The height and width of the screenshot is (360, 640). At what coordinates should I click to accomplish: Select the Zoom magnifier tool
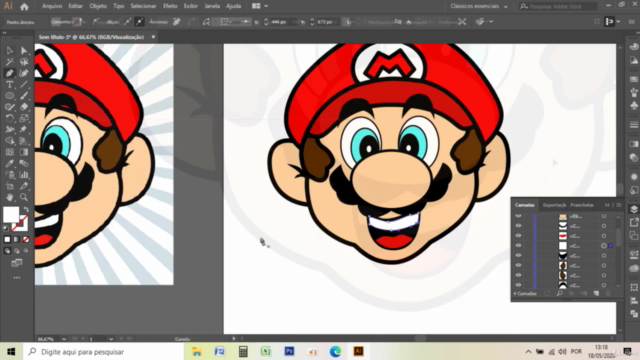(24, 197)
